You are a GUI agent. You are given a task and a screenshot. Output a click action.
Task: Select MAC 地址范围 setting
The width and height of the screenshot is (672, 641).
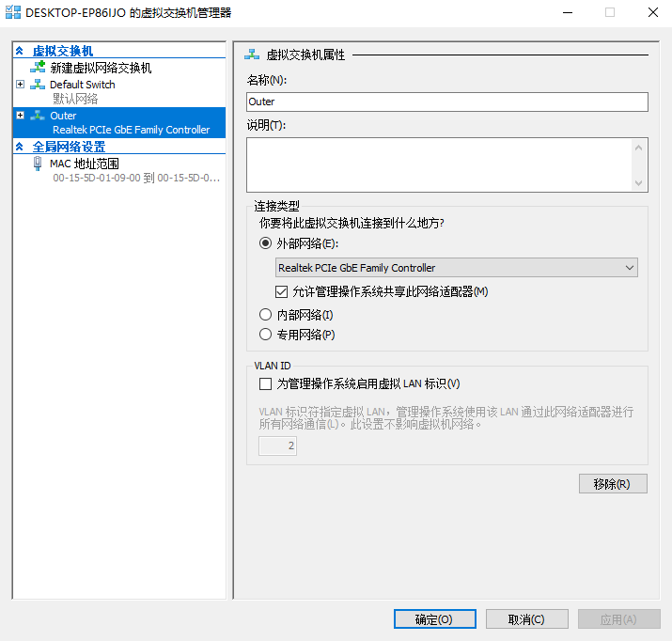84,164
